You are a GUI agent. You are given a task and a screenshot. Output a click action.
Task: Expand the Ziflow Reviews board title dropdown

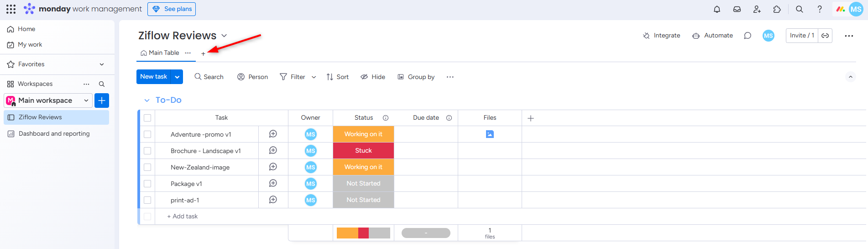[224, 36]
